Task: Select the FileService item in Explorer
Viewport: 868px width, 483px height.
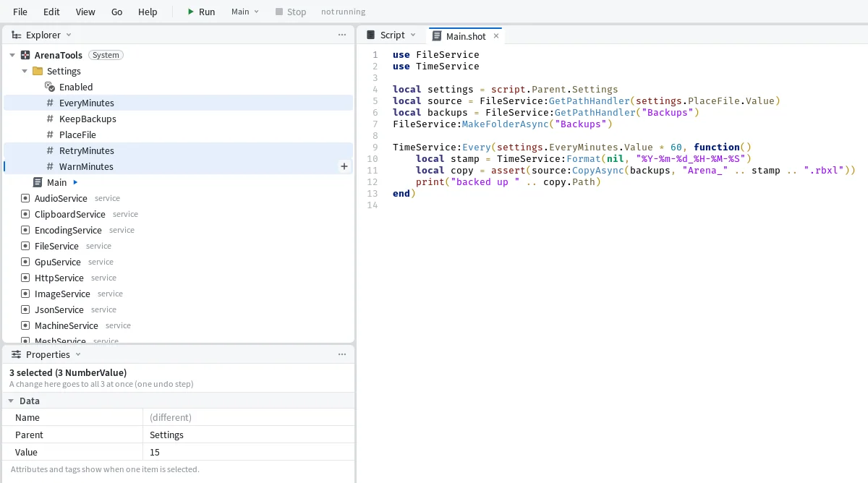Action: click(x=178, y=246)
